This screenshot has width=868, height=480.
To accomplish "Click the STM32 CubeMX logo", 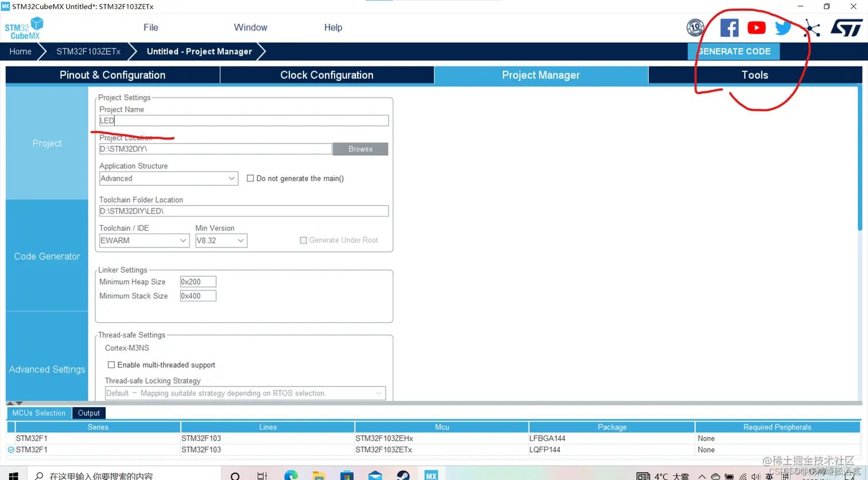I will pos(24,28).
